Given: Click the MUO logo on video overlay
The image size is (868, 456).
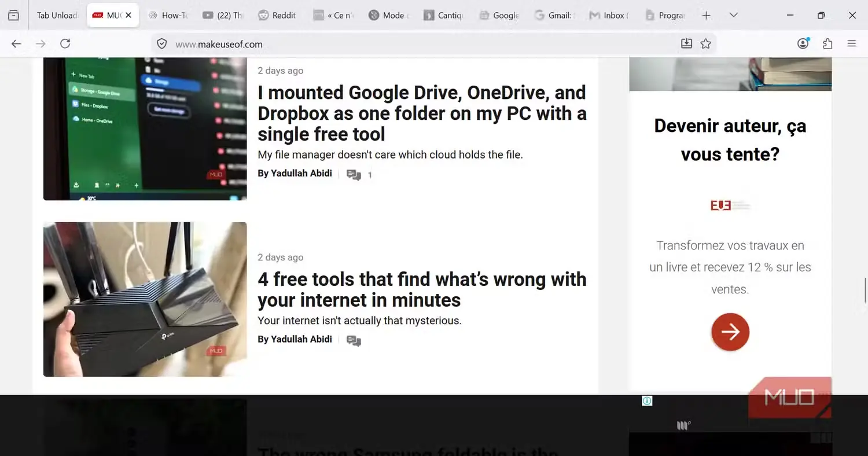Looking at the screenshot, I should 789,398.
